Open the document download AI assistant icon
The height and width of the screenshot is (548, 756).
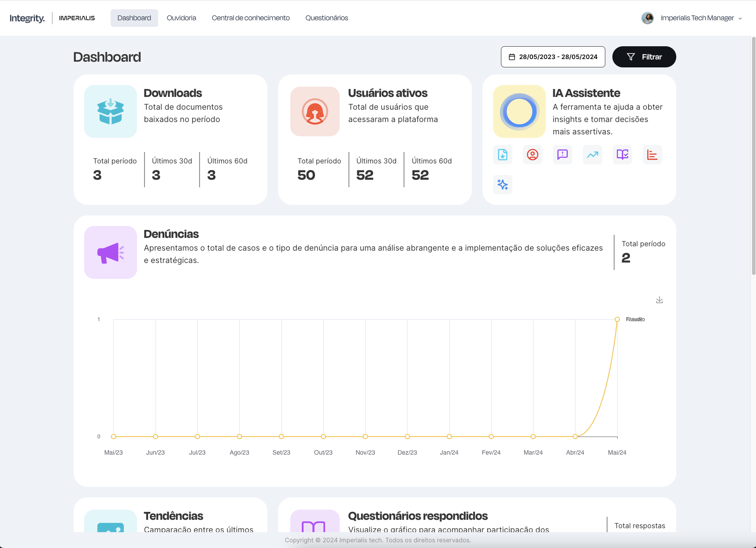coord(503,155)
